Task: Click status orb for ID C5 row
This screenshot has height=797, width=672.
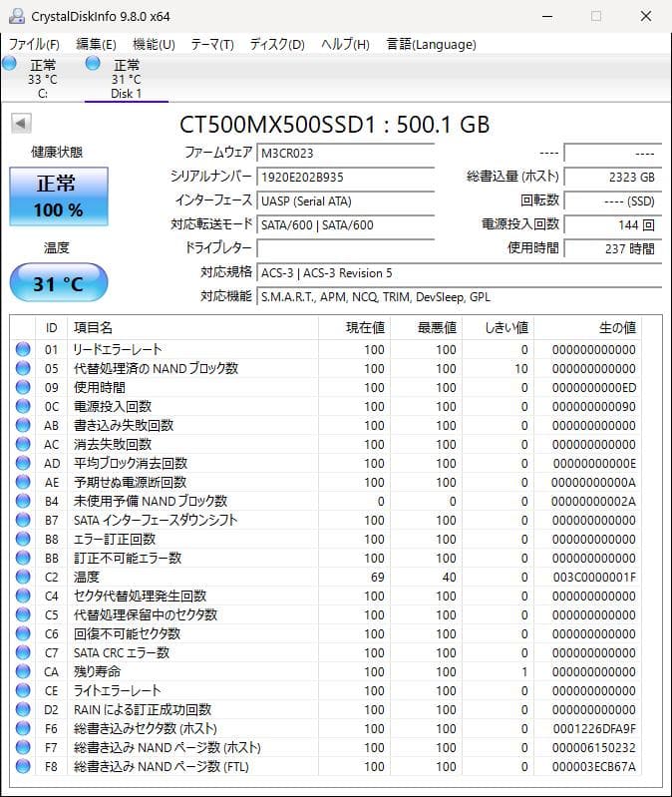Action: pyautogui.click(x=23, y=615)
